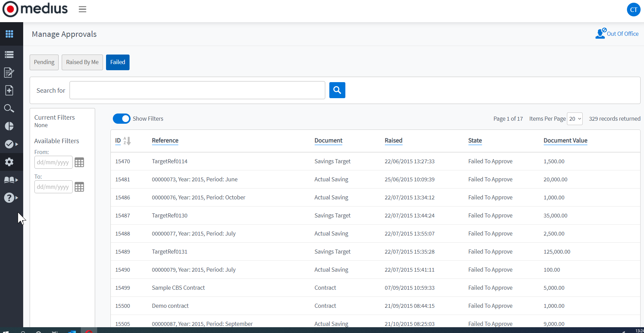Open the From date calendar picker
Image resolution: width=644 pixels, height=333 pixels.
point(79,163)
